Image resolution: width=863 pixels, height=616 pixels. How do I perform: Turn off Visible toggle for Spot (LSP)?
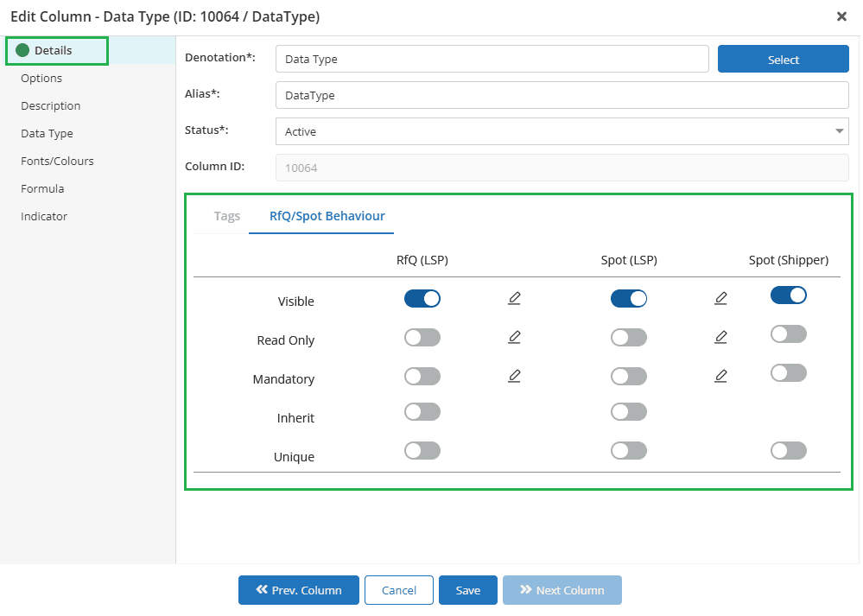pos(629,298)
